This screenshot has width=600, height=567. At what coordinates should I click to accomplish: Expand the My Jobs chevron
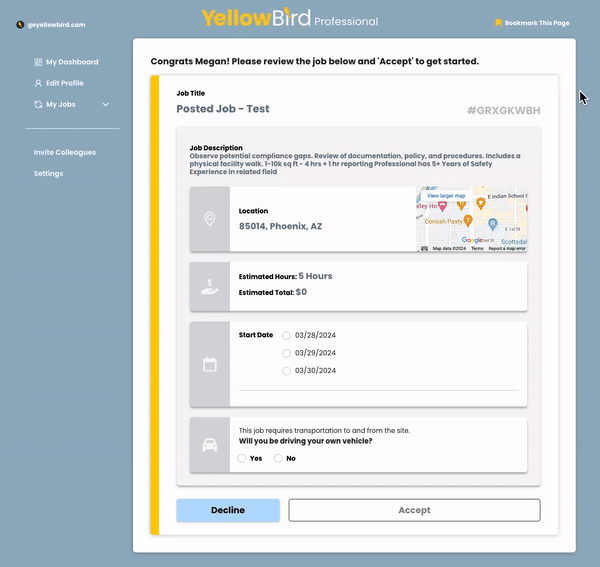click(105, 104)
